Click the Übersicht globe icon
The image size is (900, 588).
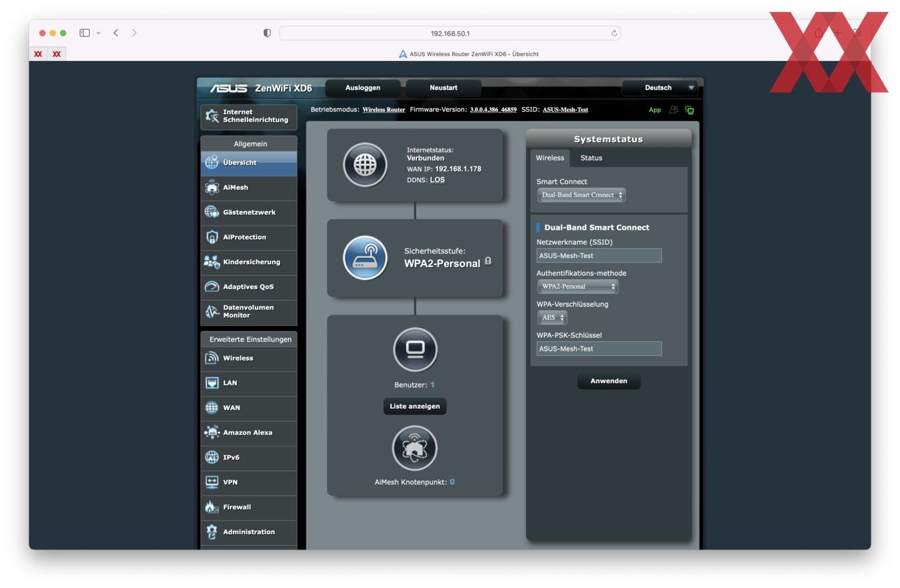point(212,162)
